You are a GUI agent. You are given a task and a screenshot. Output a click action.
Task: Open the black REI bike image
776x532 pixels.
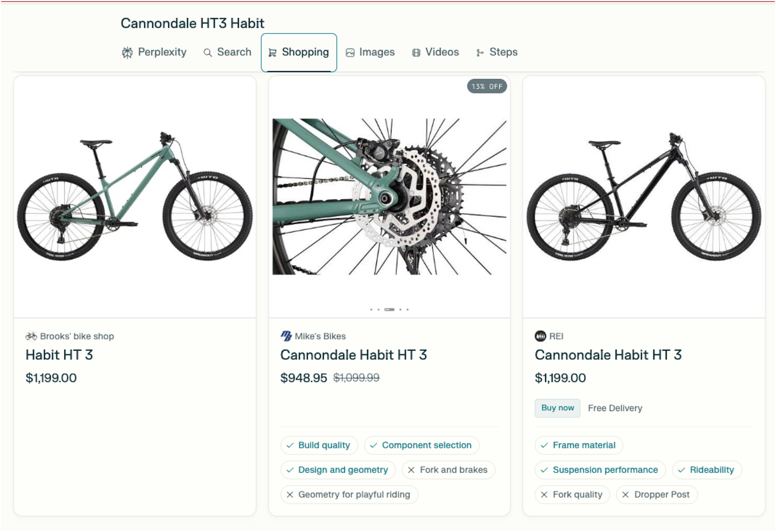(x=644, y=197)
